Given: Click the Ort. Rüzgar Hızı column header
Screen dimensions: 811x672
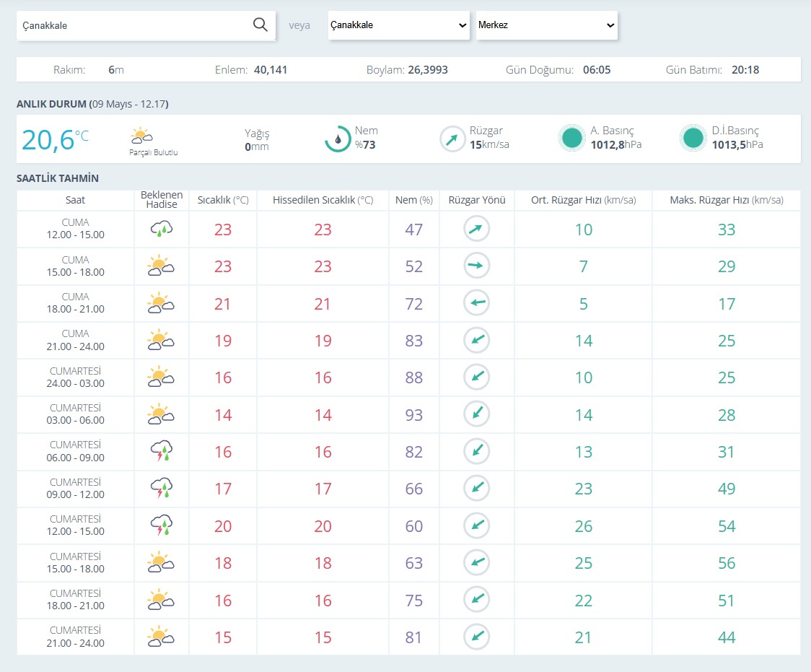Looking at the screenshot, I should click(584, 200).
